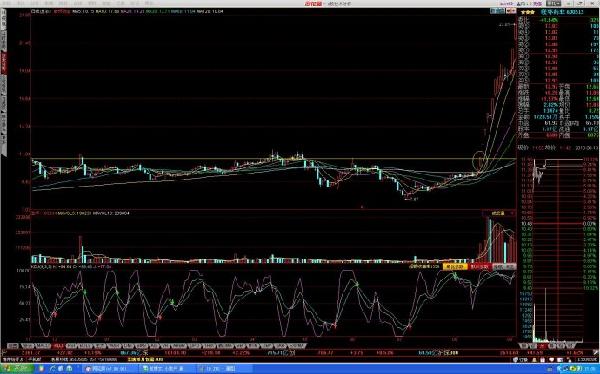
Task: Click the small icon at the chart's top-right corner
Action: click(496, 11)
